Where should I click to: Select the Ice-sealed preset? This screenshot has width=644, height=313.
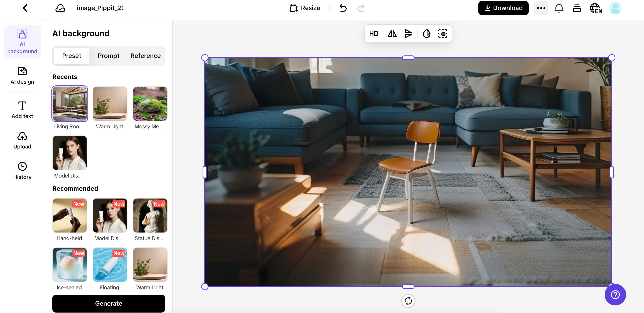coord(70,265)
